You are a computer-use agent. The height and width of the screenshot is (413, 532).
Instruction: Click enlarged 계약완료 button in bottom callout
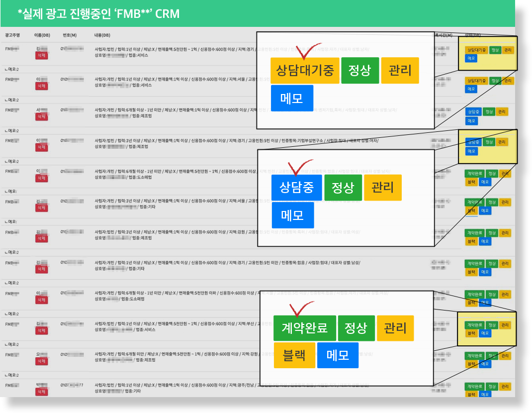point(304,328)
